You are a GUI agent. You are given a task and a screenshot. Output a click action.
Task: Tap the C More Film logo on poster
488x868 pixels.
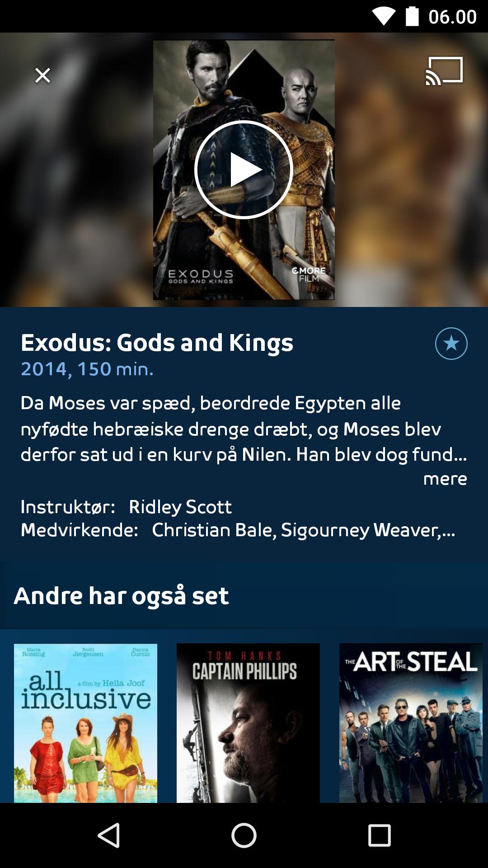(309, 274)
